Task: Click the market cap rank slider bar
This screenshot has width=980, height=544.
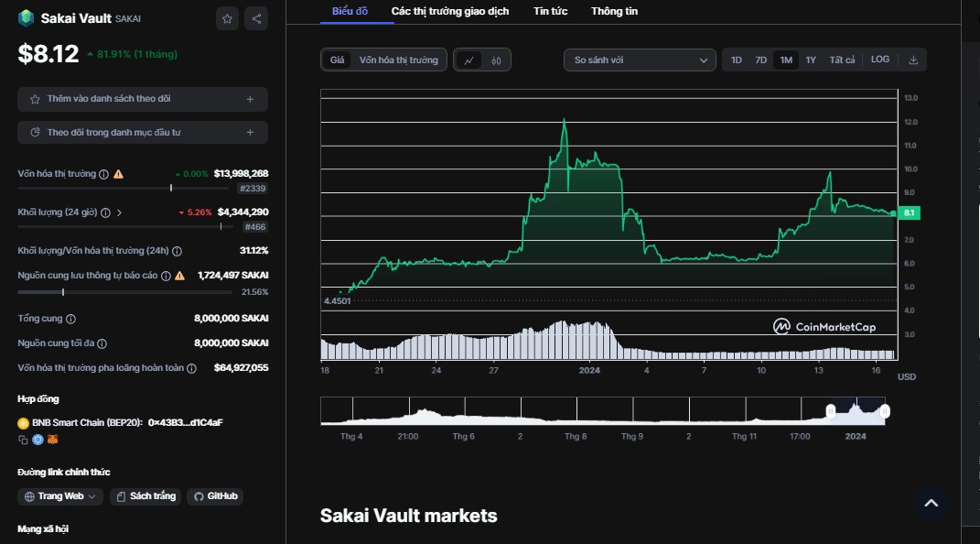Action: (125, 189)
